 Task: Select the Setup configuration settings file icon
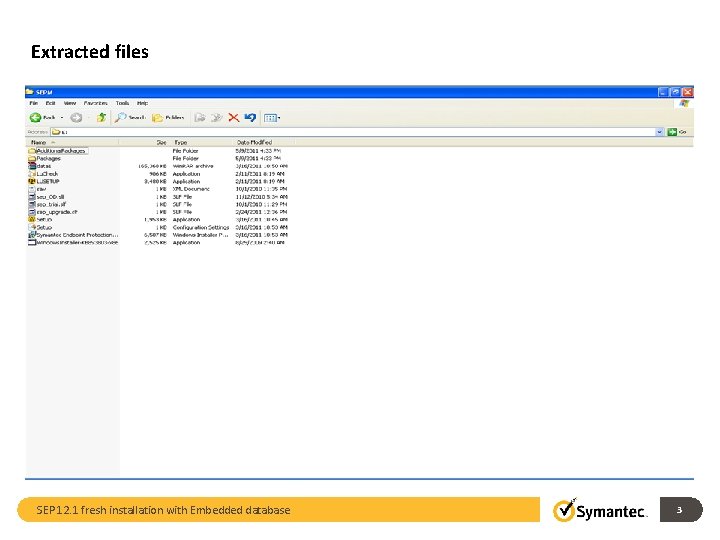(32, 227)
